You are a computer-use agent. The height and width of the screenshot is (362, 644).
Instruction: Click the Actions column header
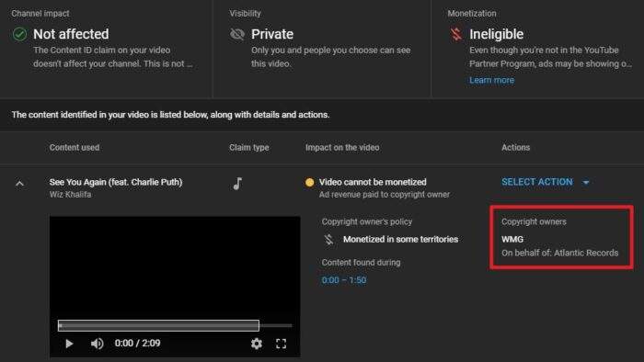point(515,148)
